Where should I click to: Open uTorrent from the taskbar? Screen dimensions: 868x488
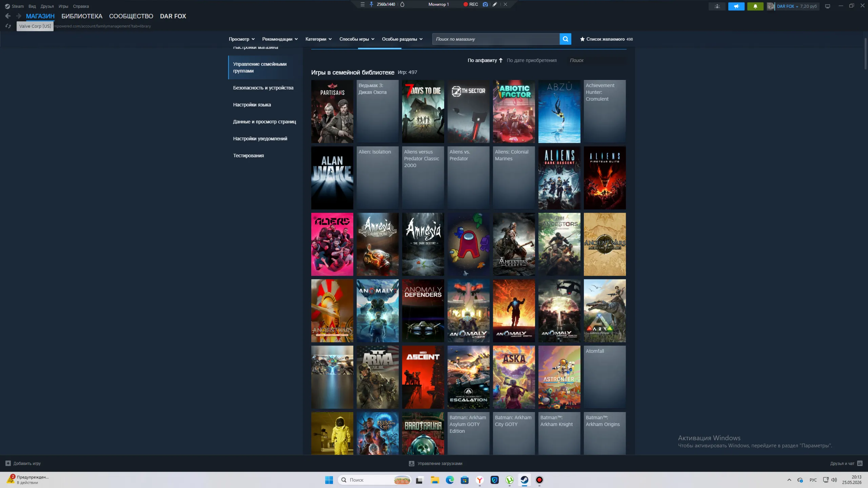(x=510, y=480)
